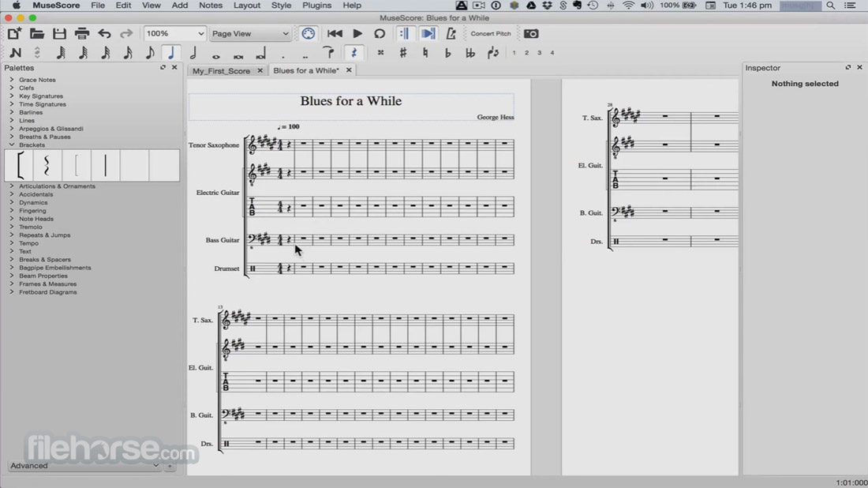The height and width of the screenshot is (488, 868).
Task: Open the zoom level dropdown
Action: click(x=174, y=34)
